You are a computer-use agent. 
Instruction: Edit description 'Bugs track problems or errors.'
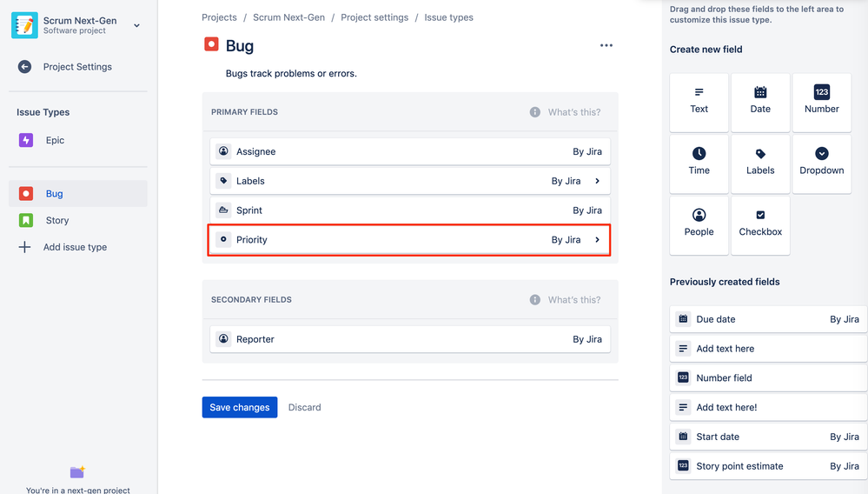291,73
